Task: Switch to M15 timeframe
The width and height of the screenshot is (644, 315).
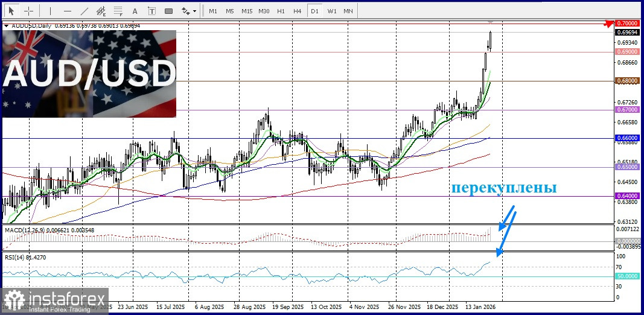Action: pos(247,11)
